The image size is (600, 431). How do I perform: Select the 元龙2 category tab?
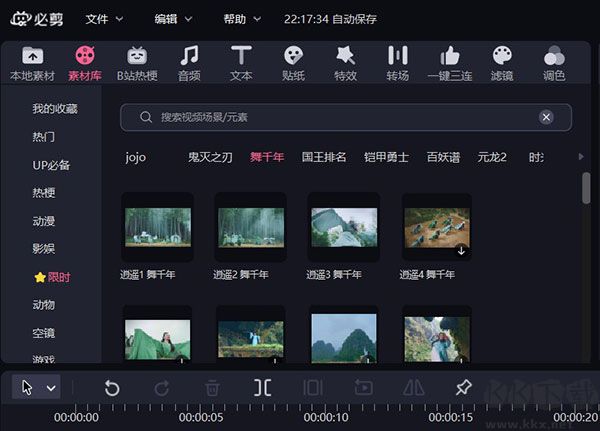click(492, 157)
